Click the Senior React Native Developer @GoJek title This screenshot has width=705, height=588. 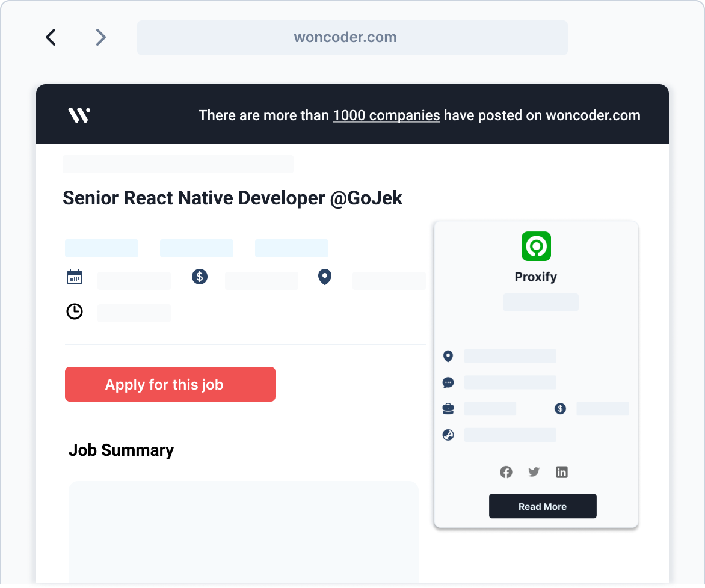(232, 198)
